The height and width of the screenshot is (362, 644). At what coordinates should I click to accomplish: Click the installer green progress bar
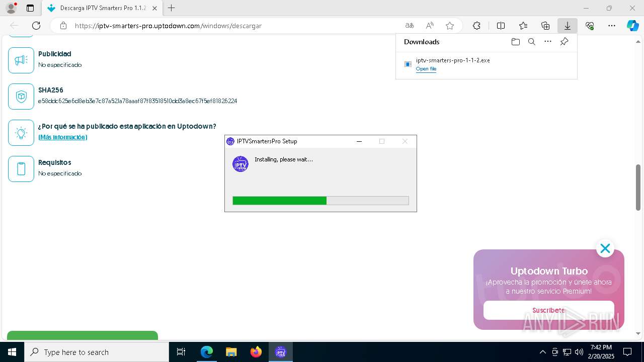(x=279, y=201)
